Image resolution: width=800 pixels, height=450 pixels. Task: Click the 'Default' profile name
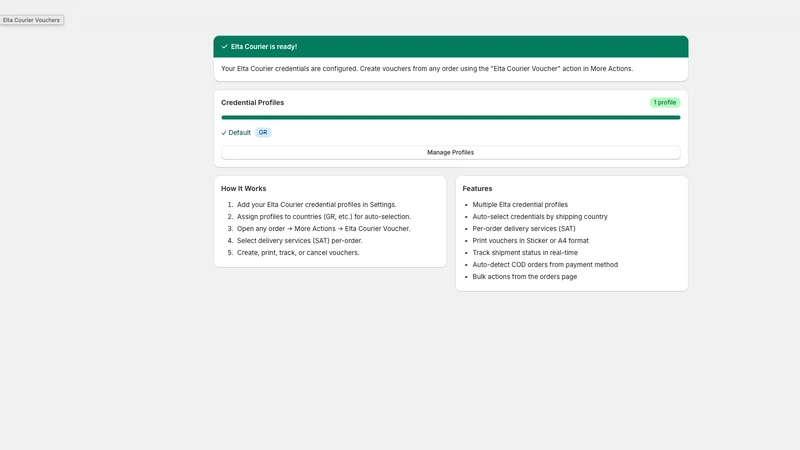tap(239, 133)
